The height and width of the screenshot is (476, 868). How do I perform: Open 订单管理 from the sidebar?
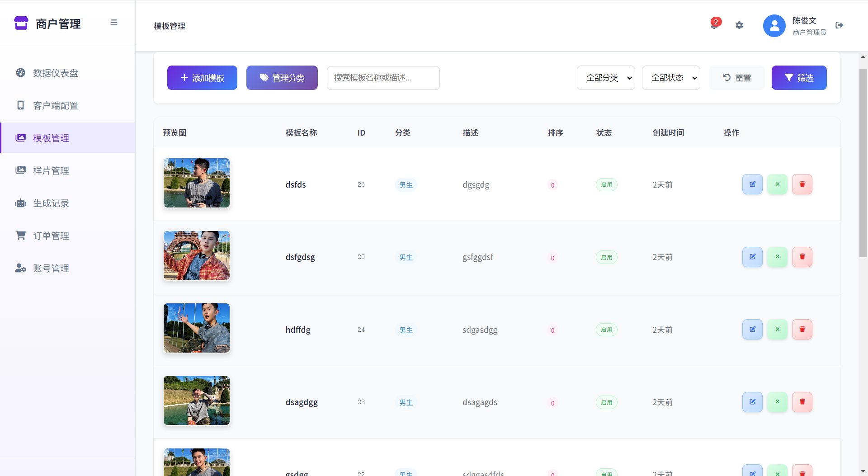coord(51,236)
